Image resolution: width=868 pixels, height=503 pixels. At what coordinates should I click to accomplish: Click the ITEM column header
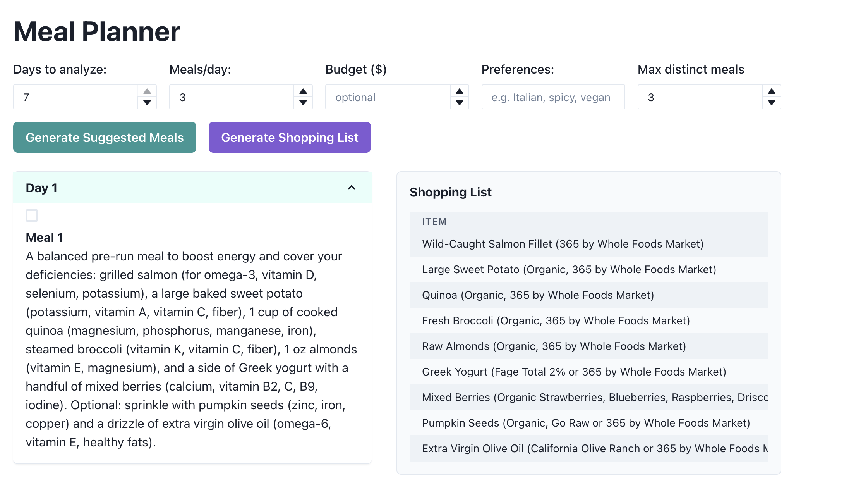434,222
